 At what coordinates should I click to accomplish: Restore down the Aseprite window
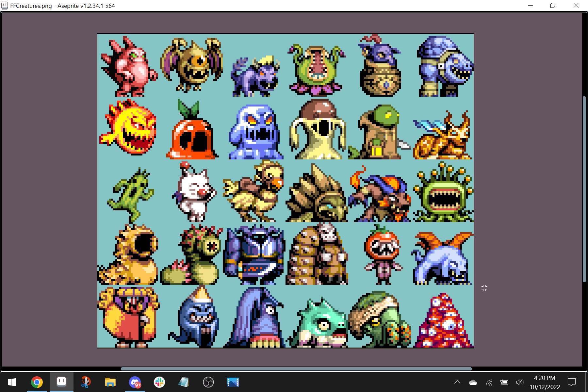(553, 6)
